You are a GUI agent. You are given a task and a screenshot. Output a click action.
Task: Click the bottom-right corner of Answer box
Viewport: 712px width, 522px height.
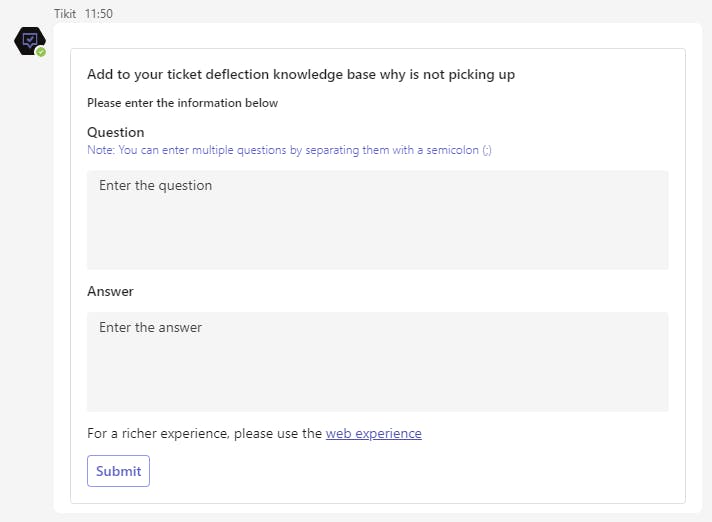pos(663,406)
